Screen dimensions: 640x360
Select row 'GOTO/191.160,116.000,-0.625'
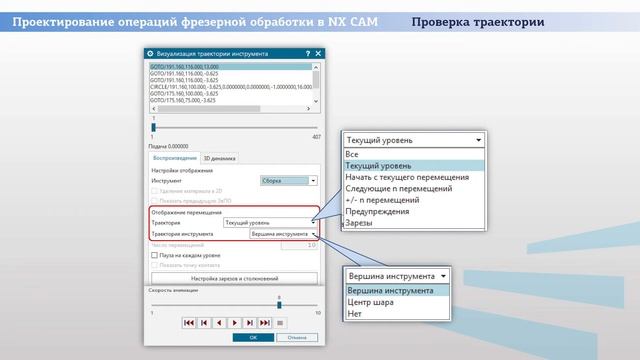pos(231,73)
